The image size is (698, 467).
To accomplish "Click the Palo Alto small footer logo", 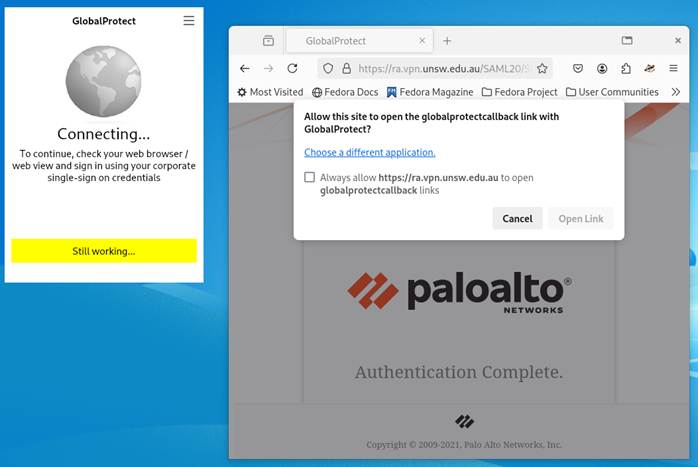I will tap(464, 421).
